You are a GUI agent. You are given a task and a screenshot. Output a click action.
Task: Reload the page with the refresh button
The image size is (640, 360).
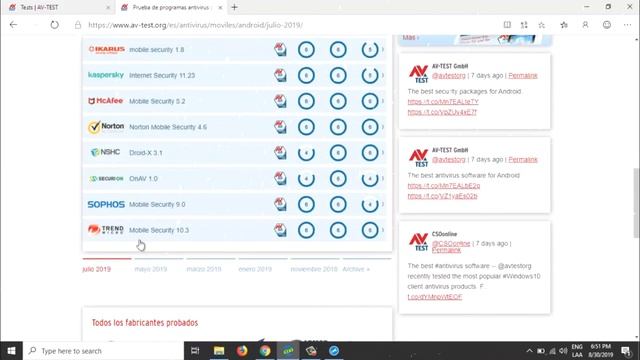tap(54, 25)
